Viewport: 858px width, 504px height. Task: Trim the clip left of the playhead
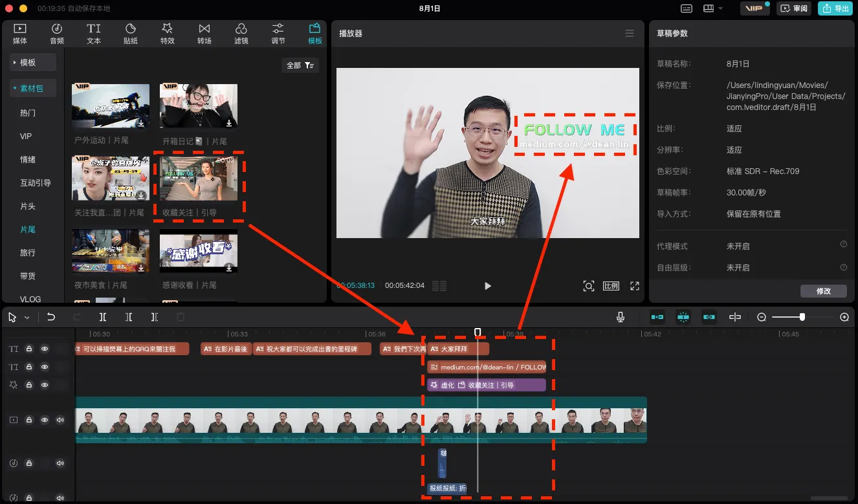[x=129, y=317]
